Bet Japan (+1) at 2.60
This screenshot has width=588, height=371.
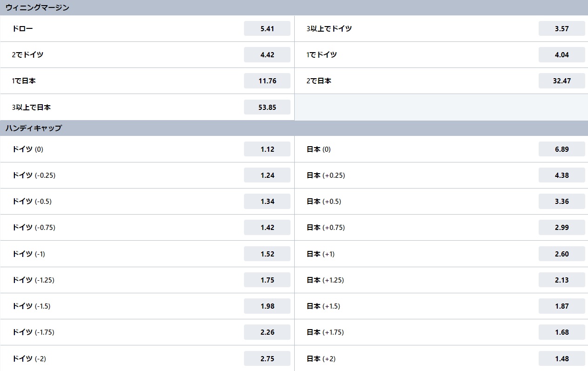562,254
